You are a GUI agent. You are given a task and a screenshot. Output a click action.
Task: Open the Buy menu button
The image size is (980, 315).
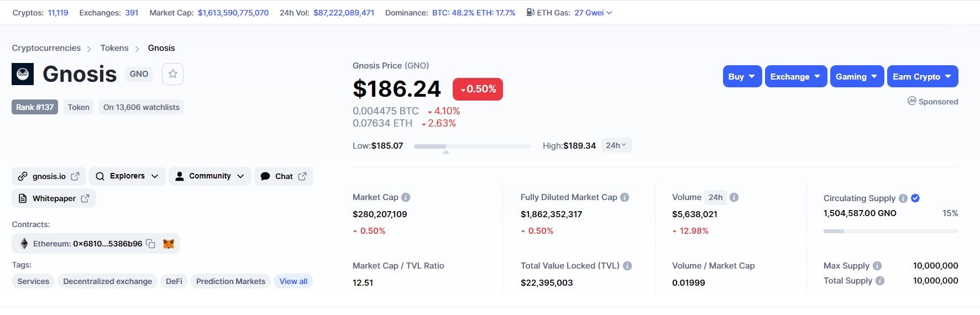[x=742, y=76]
